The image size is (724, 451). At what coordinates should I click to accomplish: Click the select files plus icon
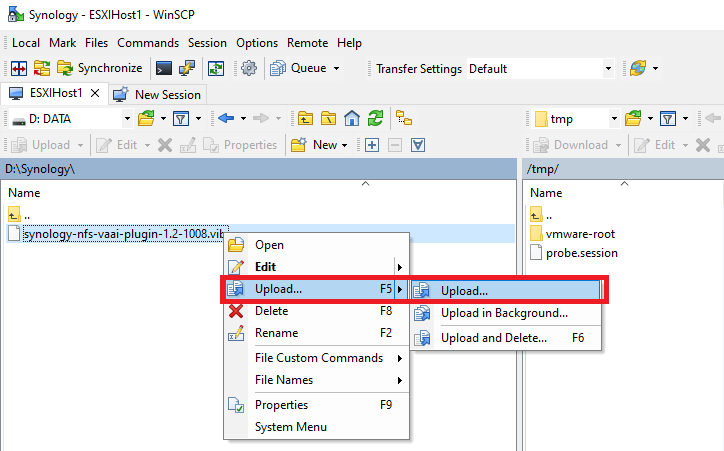[x=371, y=145]
